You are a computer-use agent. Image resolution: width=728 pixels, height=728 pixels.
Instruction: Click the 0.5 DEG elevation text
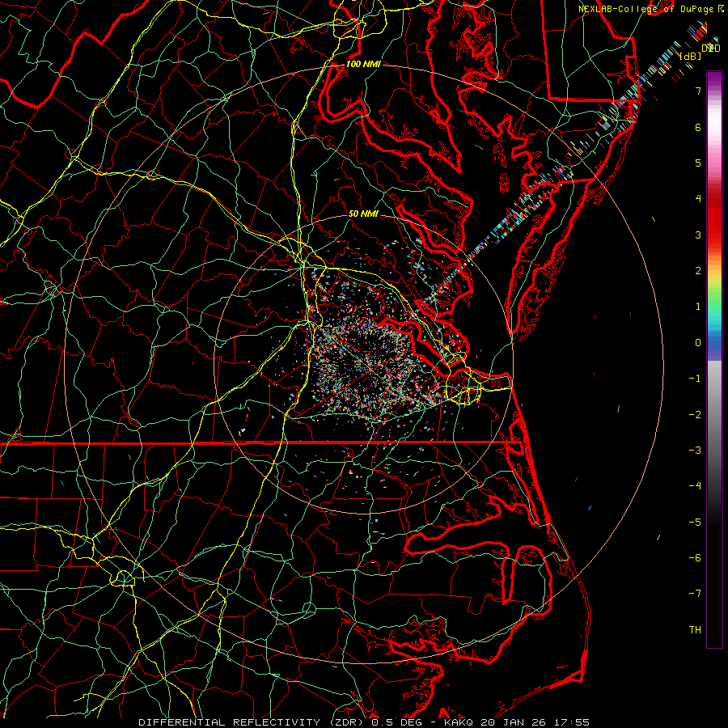[x=396, y=722]
